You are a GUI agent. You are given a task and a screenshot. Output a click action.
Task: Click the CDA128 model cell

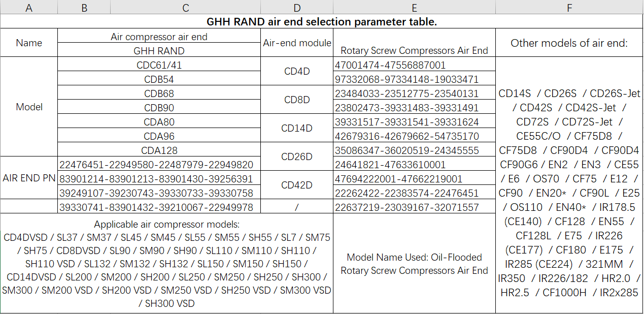click(159, 150)
